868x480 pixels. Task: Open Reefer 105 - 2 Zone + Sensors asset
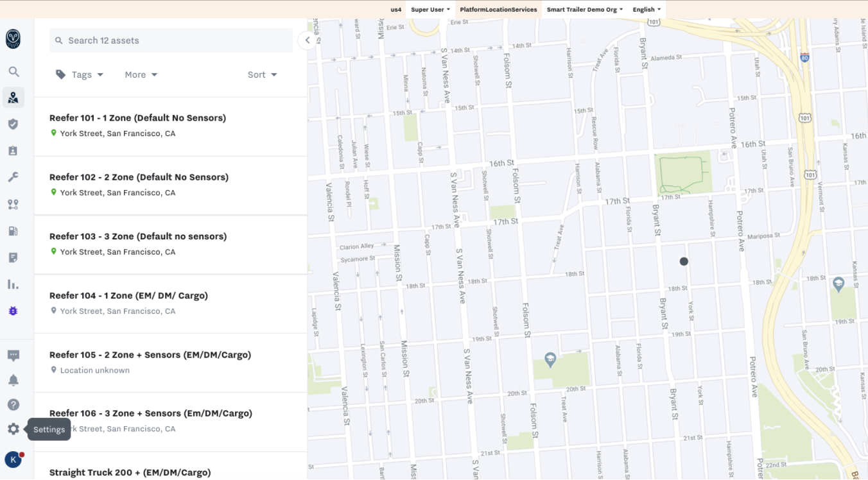[x=171, y=363]
